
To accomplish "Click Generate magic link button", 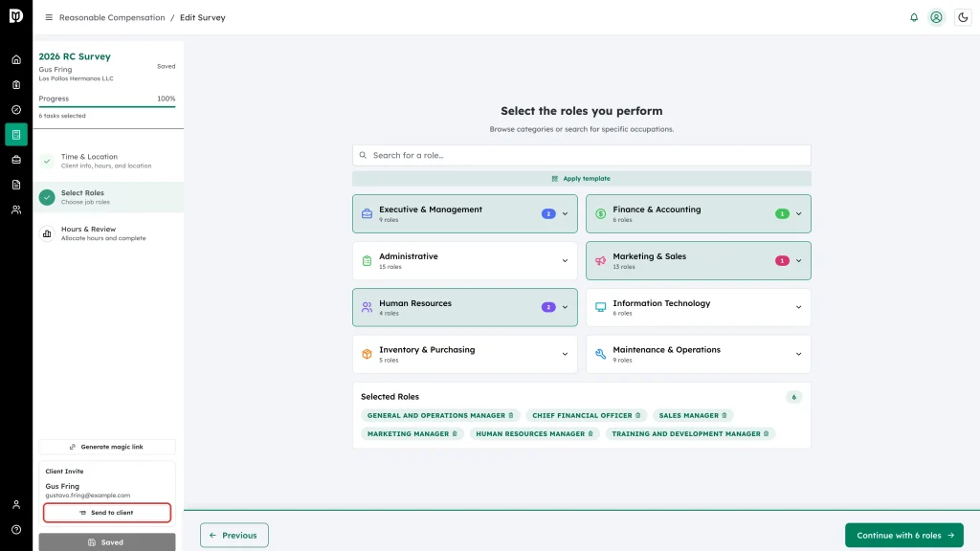I will (107, 448).
